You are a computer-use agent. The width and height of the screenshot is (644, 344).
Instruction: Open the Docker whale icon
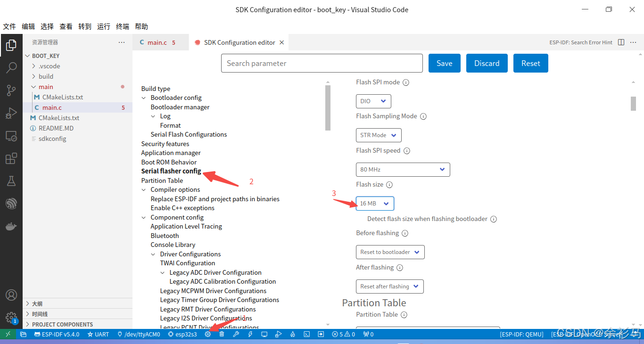[11, 226]
